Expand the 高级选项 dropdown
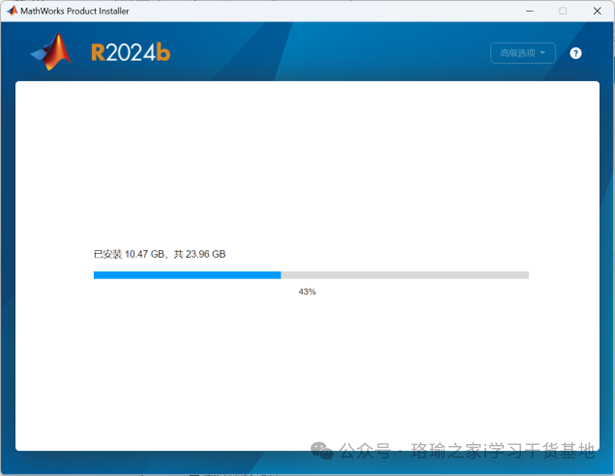This screenshot has height=476, width=615. [x=523, y=53]
